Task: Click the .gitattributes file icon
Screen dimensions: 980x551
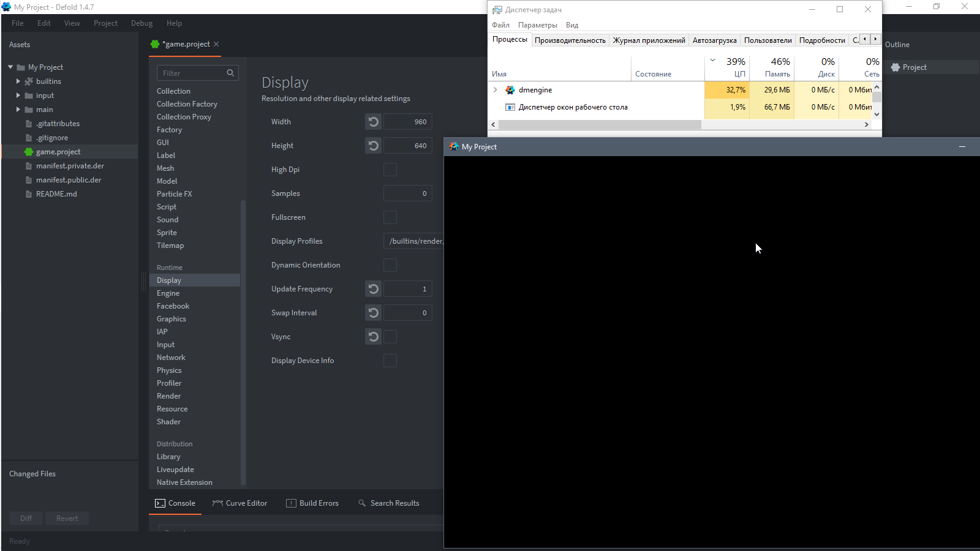Action: tap(29, 124)
